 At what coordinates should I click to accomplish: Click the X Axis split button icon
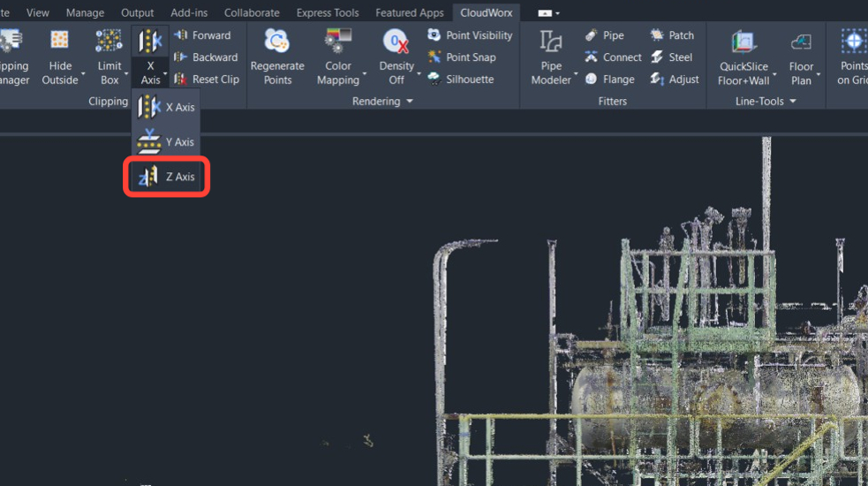tap(150, 42)
